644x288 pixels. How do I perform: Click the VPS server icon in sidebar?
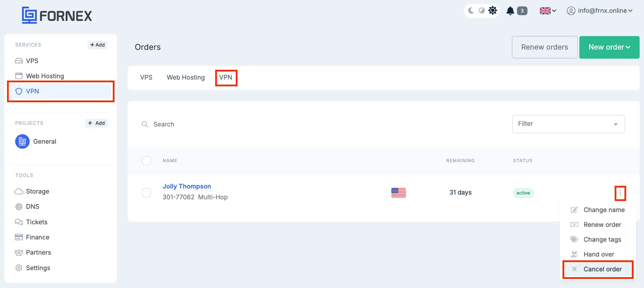(x=19, y=61)
